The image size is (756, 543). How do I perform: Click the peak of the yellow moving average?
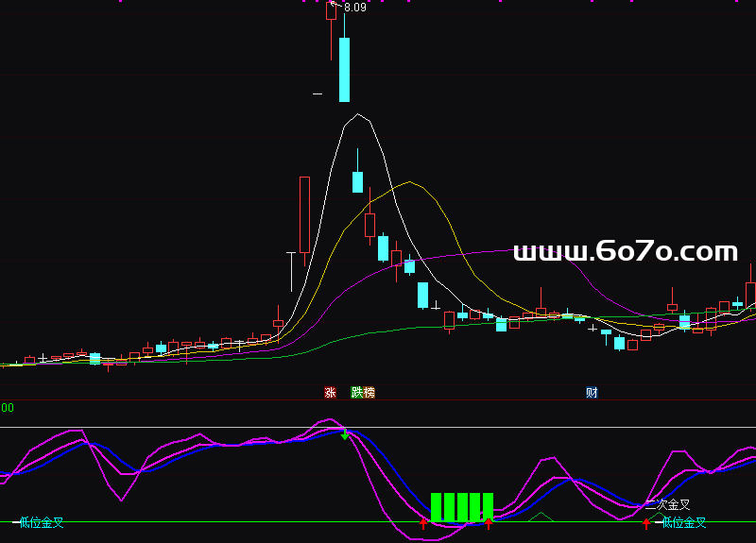pyautogui.click(x=409, y=182)
